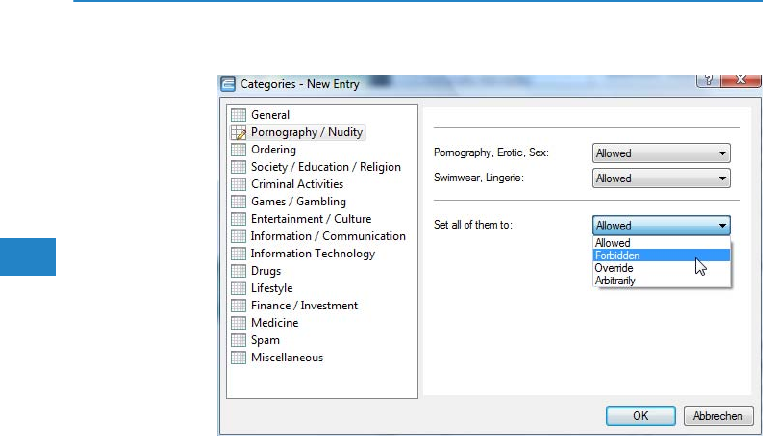Click the grid icon beside Miscellaneous
Screen dimensions: 763x436
tap(238, 357)
